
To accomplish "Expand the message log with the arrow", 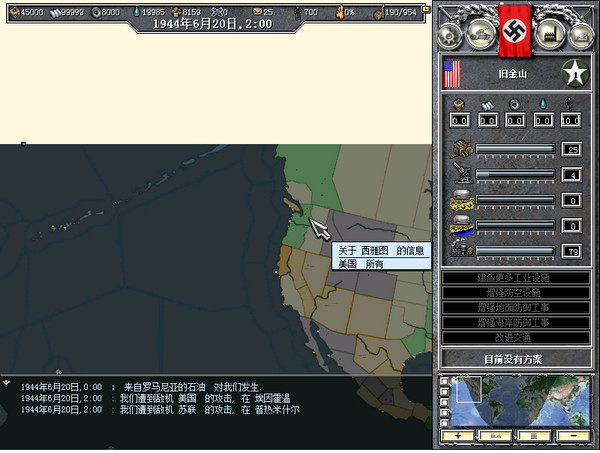I will 6,382.
